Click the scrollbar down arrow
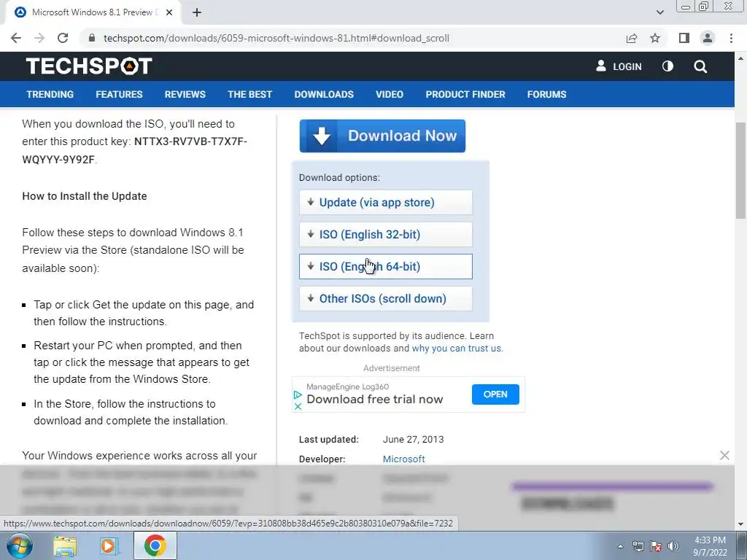 click(740, 524)
